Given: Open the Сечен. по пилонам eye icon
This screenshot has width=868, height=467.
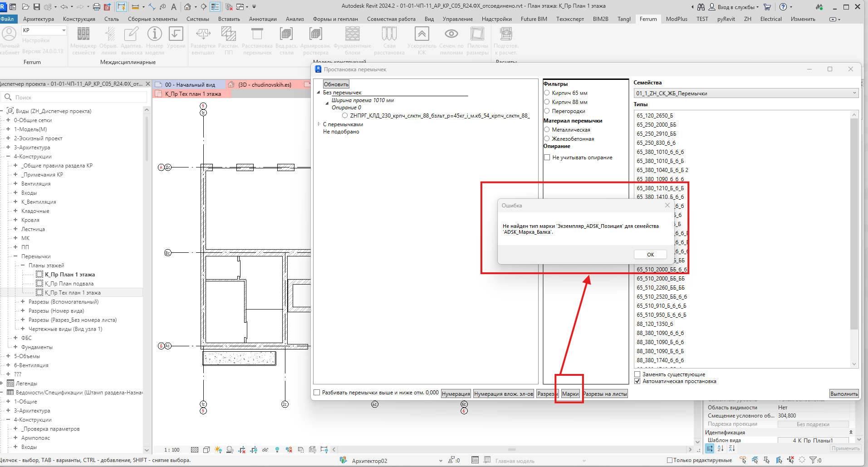Looking at the screenshot, I should (451, 34).
